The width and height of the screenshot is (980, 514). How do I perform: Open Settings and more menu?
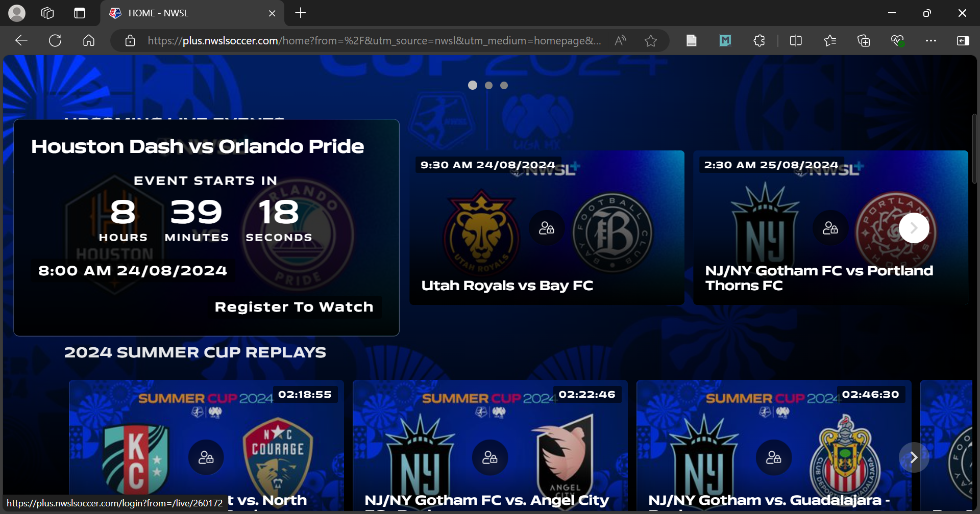point(931,41)
